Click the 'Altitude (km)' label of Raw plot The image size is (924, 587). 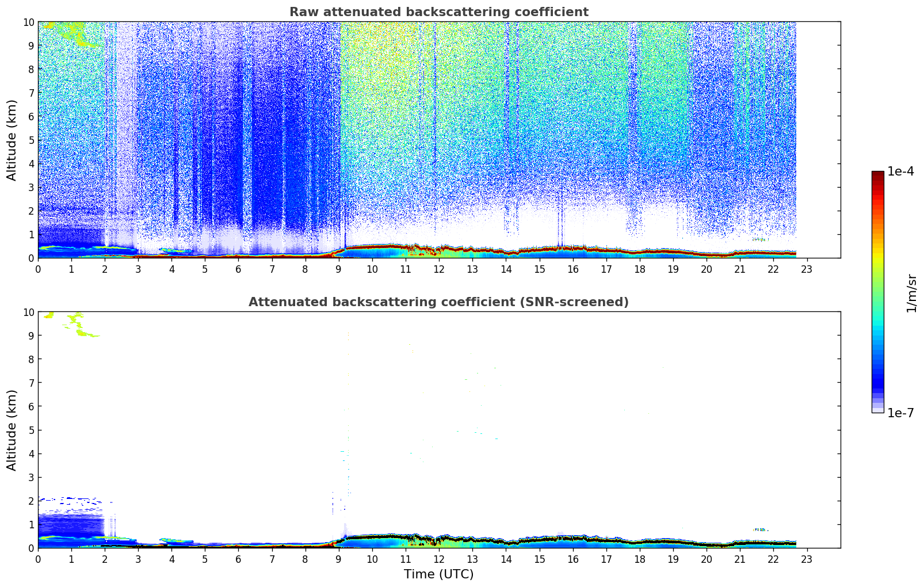[x=12, y=140]
